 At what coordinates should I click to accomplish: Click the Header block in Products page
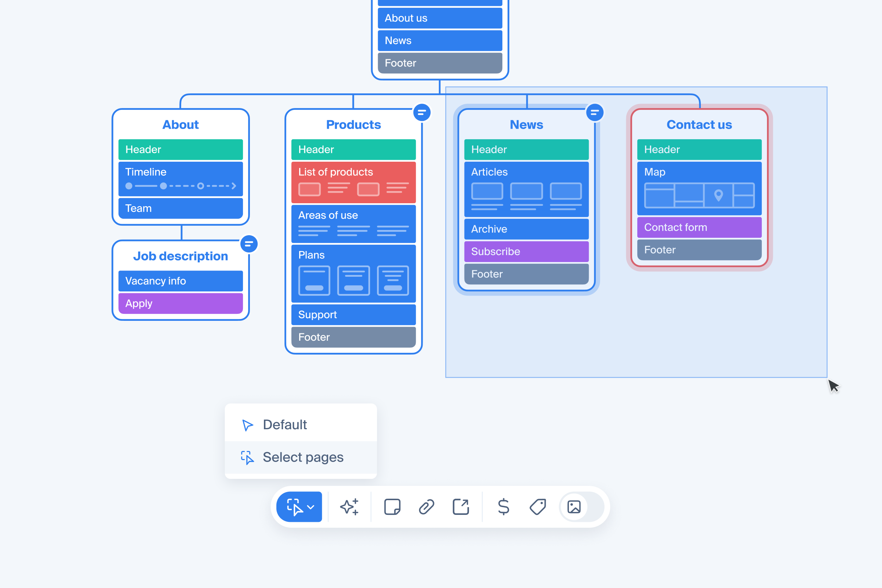click(x=353, y=150)
